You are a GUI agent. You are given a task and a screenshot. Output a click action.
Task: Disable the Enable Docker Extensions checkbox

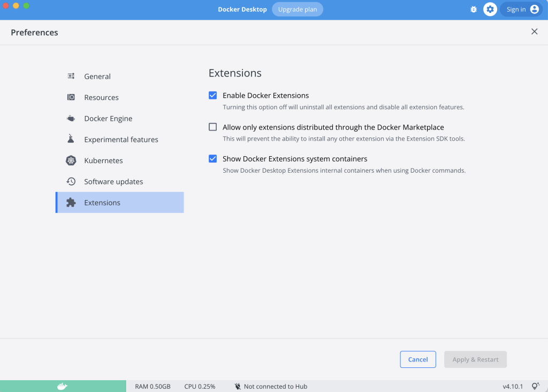click(213, 95)
